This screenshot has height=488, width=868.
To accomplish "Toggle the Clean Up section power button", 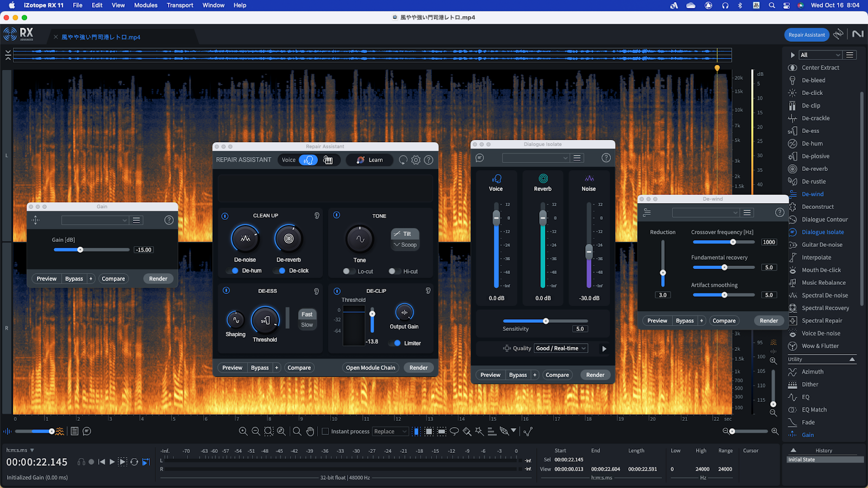I will pos(225,216).
